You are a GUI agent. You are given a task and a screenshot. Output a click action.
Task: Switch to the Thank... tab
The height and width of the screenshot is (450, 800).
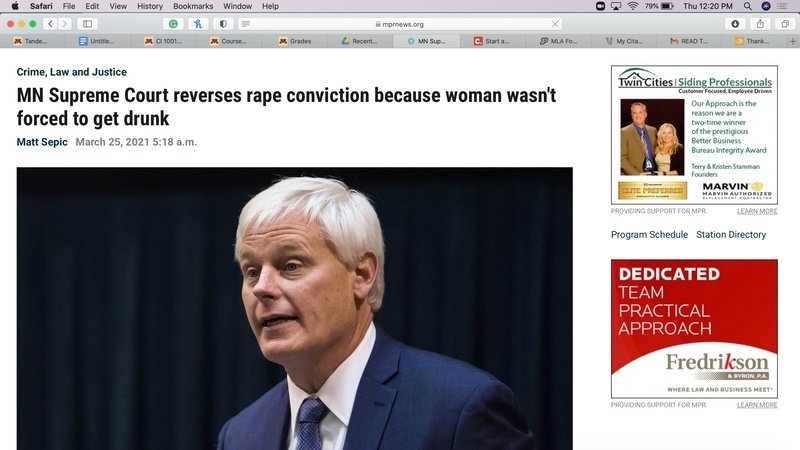pyautogui.click(x=754, y=41)
